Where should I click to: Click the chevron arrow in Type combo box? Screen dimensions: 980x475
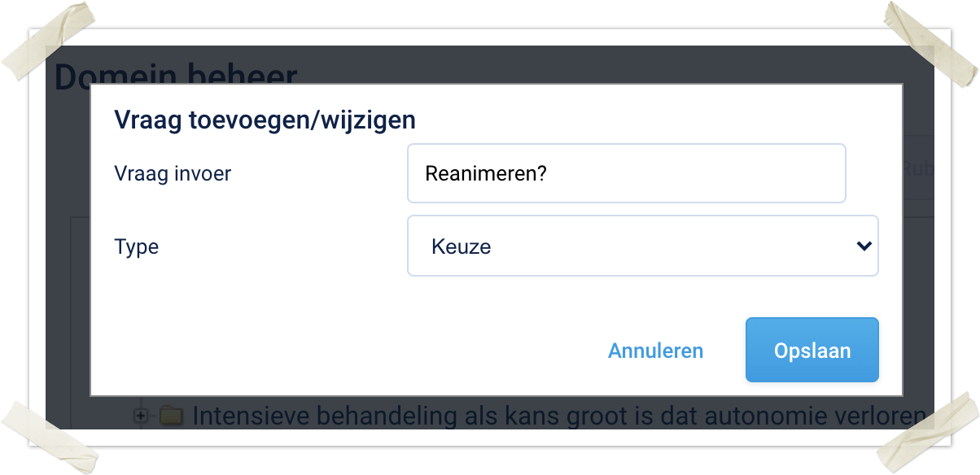(864, 246)
